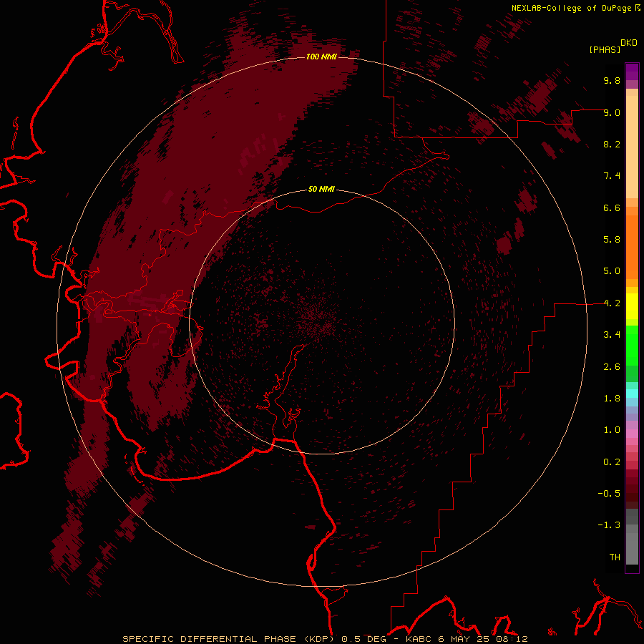Click the 8.2 value on the color scale

(612, 144)
